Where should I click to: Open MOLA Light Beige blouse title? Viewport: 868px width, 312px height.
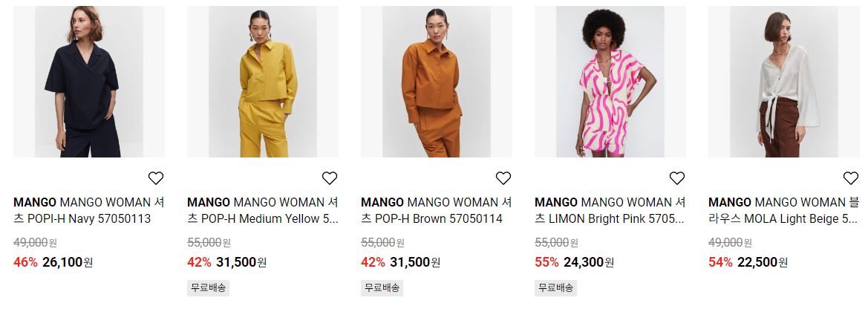click(784, 210)
